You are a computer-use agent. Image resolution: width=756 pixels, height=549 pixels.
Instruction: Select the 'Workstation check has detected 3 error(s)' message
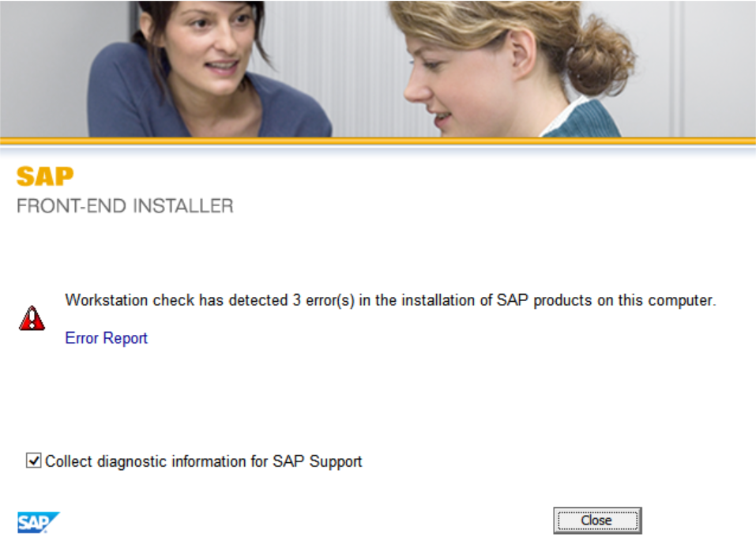coord(390,300)
